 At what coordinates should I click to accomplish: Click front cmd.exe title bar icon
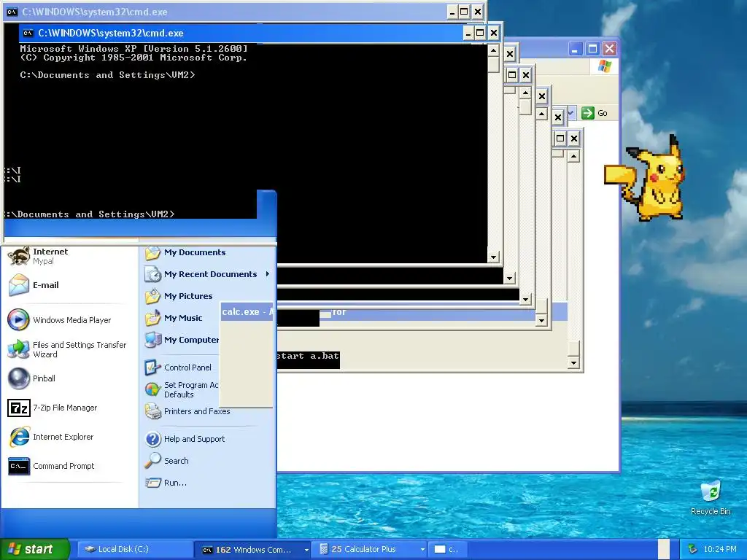point(28,33)
